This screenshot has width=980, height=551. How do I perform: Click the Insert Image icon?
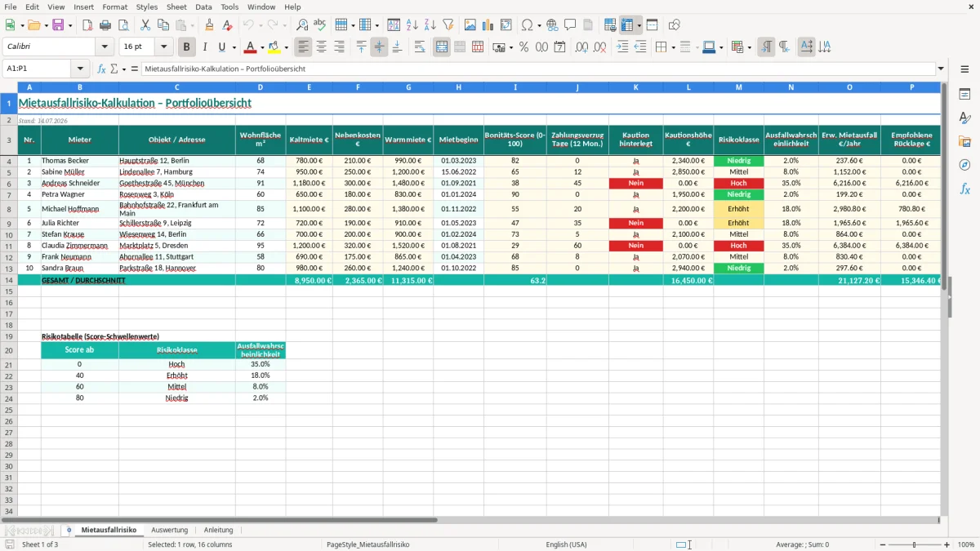click(470, 25)
